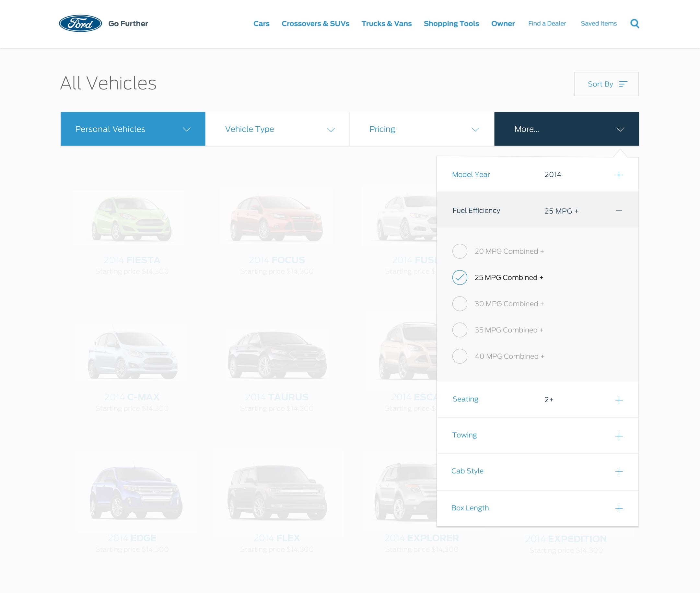Viewport: 700px width, 593px height.
Task: Click Model Year filter label
Action: 471,174
